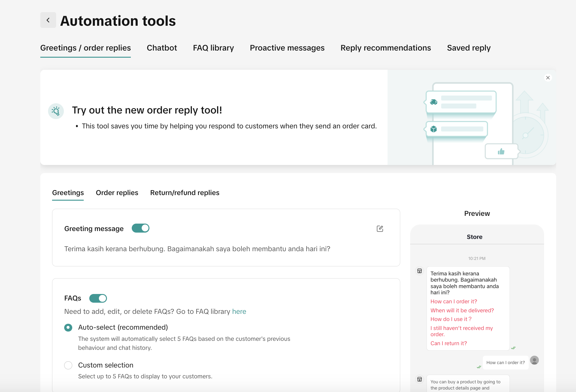Click the back arrow beside Automation tools
Image resolution: width=576 pixels, height=392 pixels.
tap(48, 20)
